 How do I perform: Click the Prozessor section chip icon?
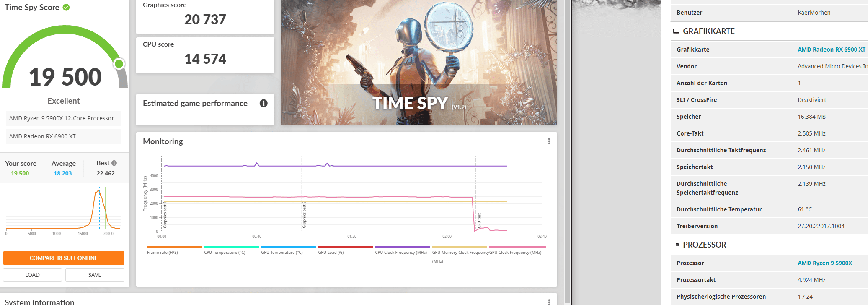tap(677, 245)
